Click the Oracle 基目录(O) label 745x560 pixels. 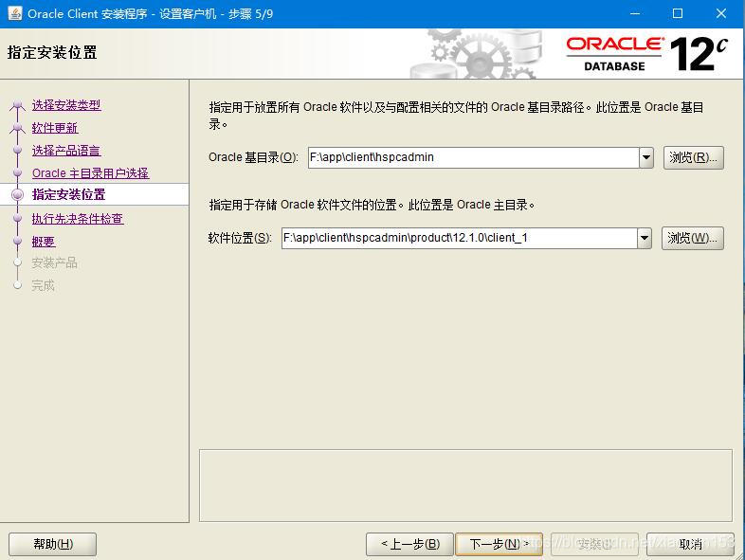pos(253,157)
